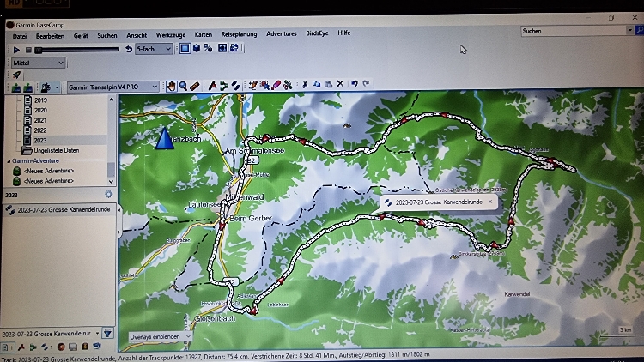The height and width of the screenshot is (362, 644).
Task: Collapse the Garmin-Adventure section
Action: (9, 161)
